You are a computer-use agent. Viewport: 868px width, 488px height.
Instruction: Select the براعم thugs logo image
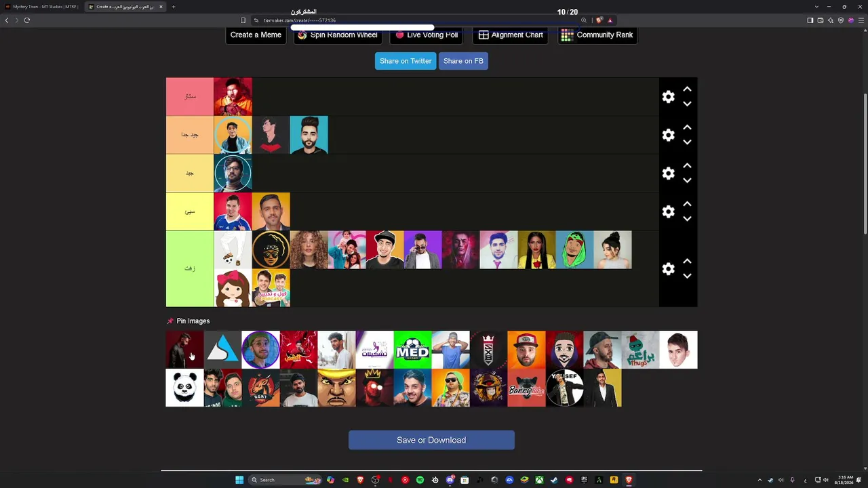pyautogui.click(x=641, y=350)
